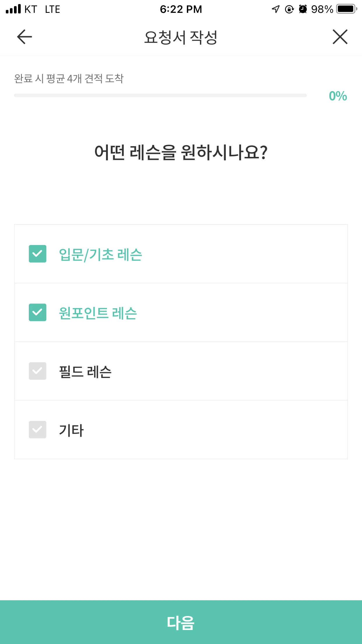Screen dimensions: 362x644
Task: Tap the cellular signal bars icon
Action: tap(13, 9)
